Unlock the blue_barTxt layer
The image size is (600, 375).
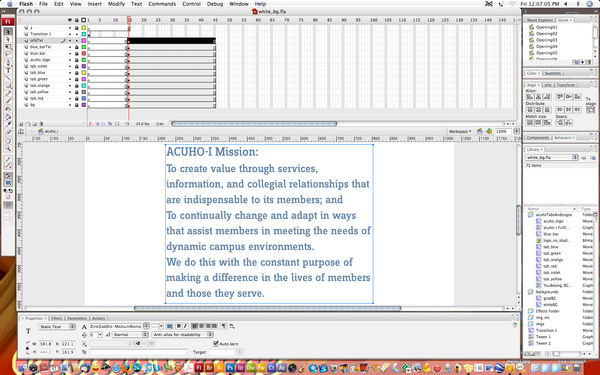click(x=77, y=47)
